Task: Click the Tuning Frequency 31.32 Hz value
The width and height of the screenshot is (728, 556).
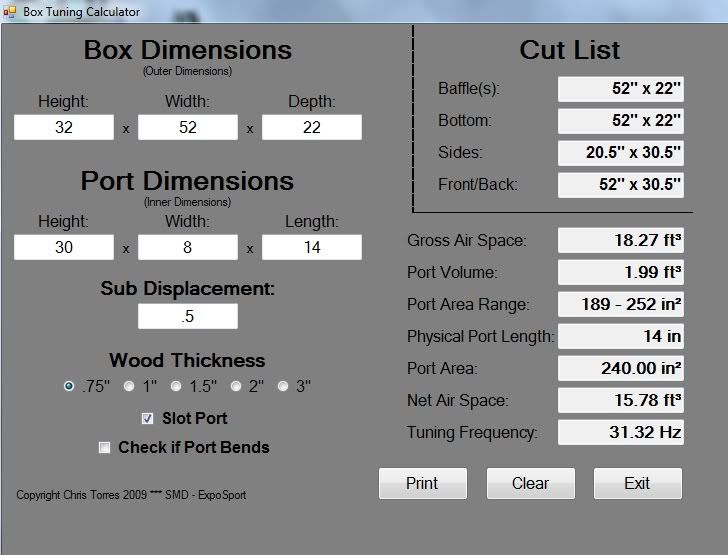Action: point(621,433)
